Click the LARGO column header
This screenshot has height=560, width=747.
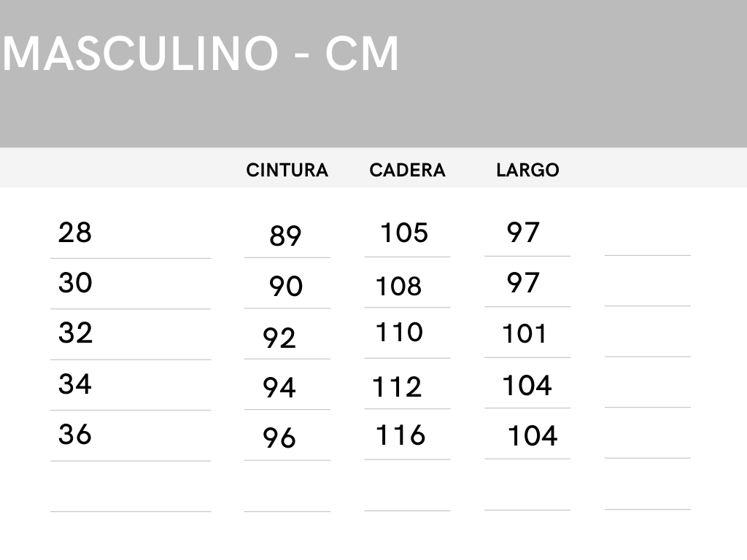(527, 171)
